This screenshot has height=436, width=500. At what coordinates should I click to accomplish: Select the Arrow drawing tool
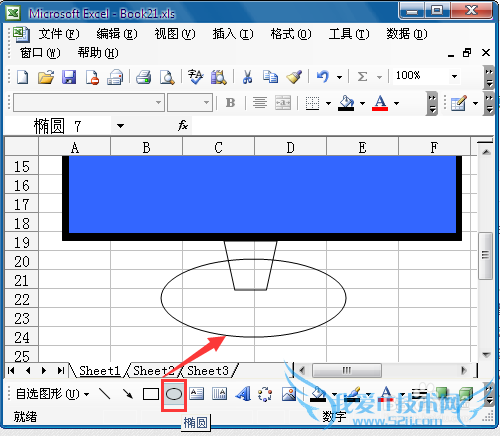pyautogui.click(x=128, y=394)
